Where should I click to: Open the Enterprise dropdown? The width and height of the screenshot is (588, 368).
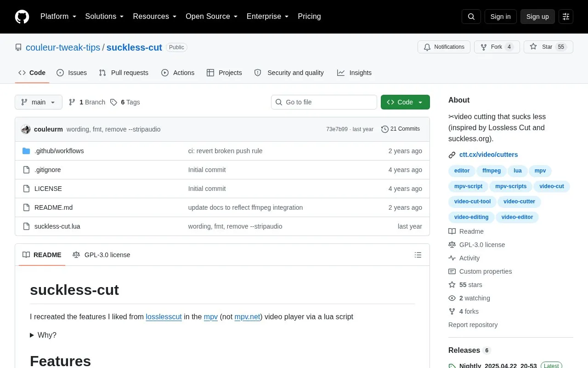click(268, 17)
